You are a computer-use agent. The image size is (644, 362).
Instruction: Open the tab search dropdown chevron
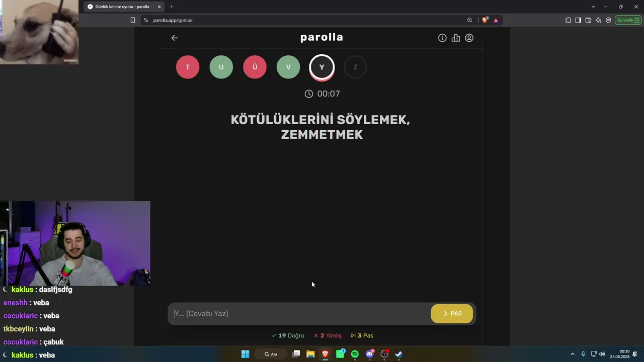tap(593, 7)
